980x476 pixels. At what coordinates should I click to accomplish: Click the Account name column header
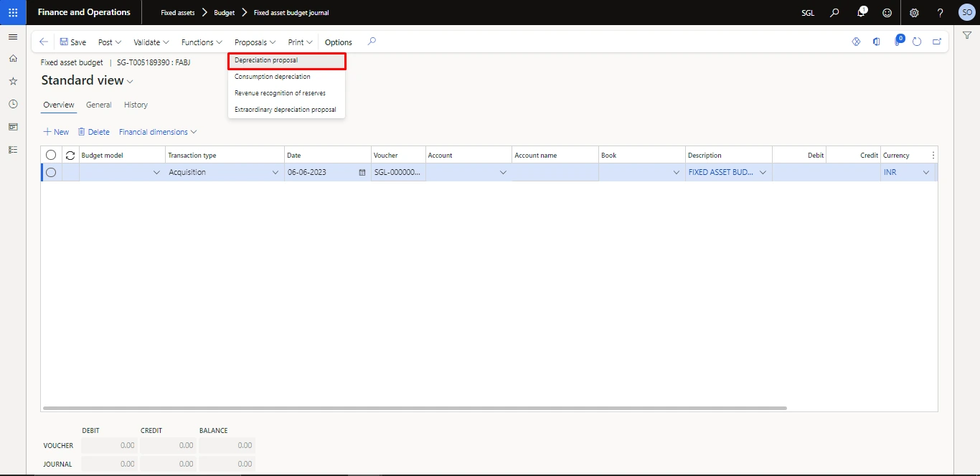(x=555, y=155)
